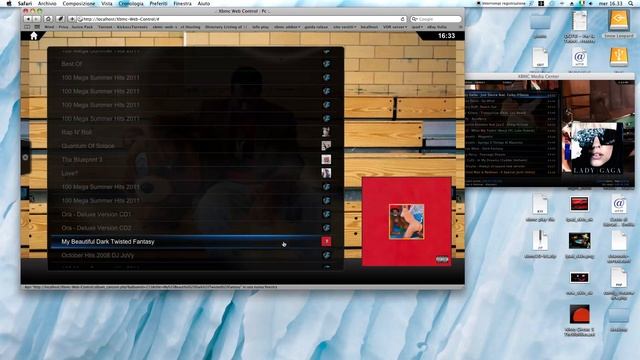Click the large red album cover in the web page
The height and width of the screenshot is (360, 640).
(x=407, y=221)
